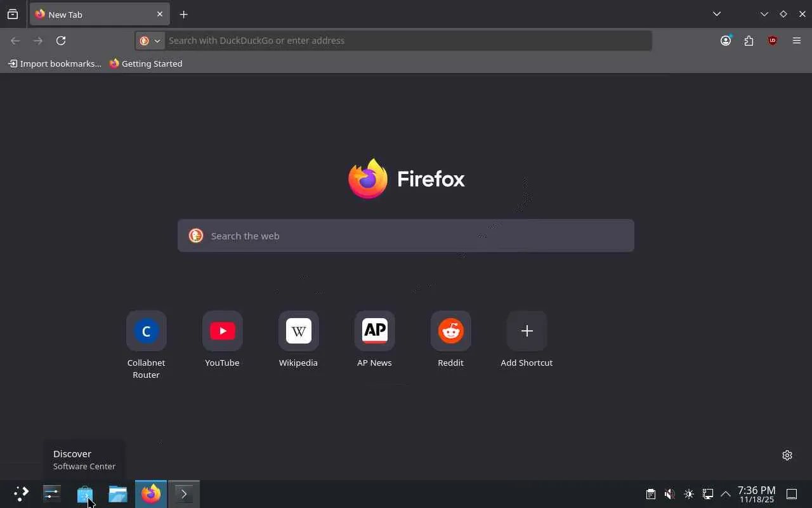Open new tab personalization settings gear

pyautogui.click(x=787, y=455)
